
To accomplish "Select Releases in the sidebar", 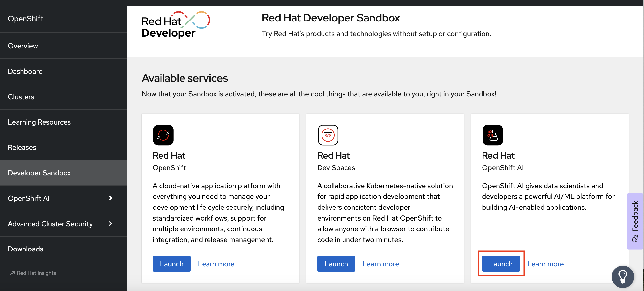I will (64, 148).
